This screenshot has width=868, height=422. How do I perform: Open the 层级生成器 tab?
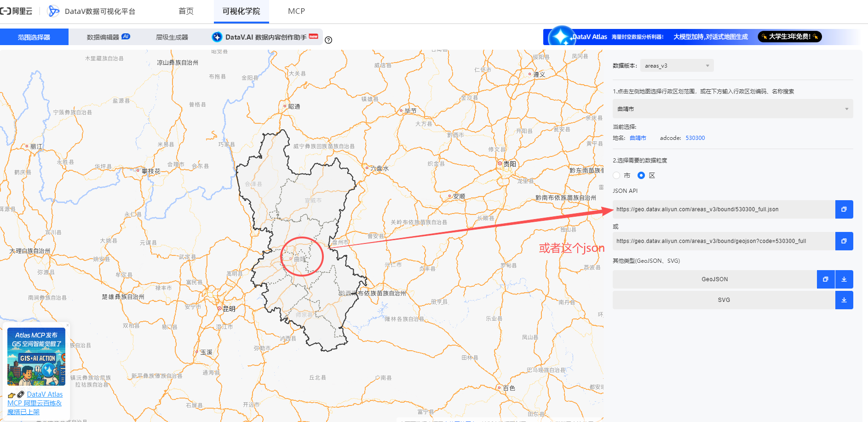172,37
